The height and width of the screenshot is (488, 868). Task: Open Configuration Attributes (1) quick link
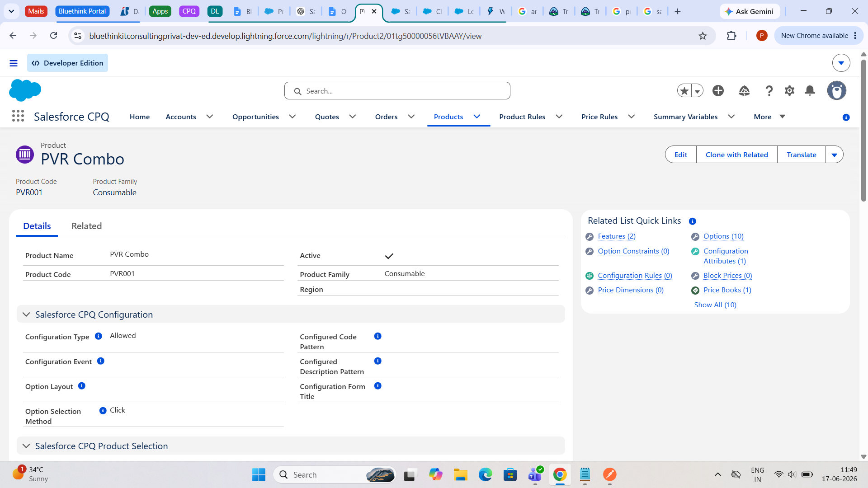726,256
